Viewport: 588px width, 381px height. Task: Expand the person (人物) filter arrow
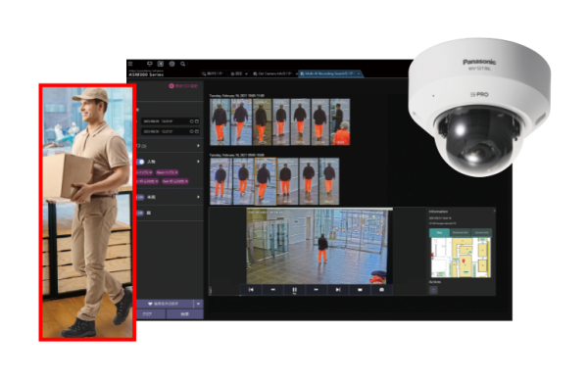coord(198,162)
